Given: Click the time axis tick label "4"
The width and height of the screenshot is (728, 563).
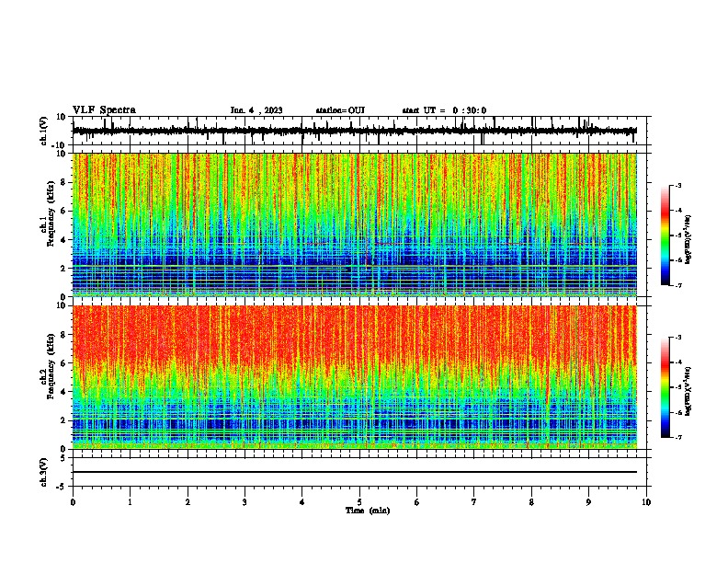Looking at the screenshot, I should click(302, 502).
